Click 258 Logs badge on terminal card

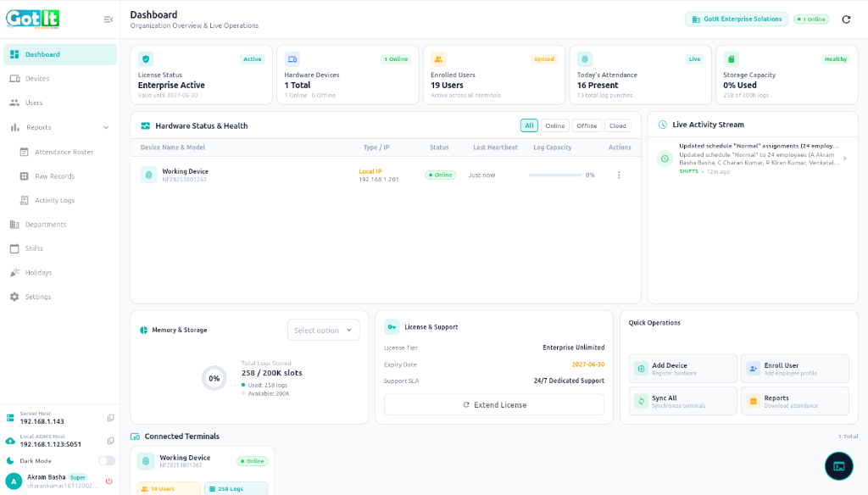pyautogui.click(x=236, y=488)
